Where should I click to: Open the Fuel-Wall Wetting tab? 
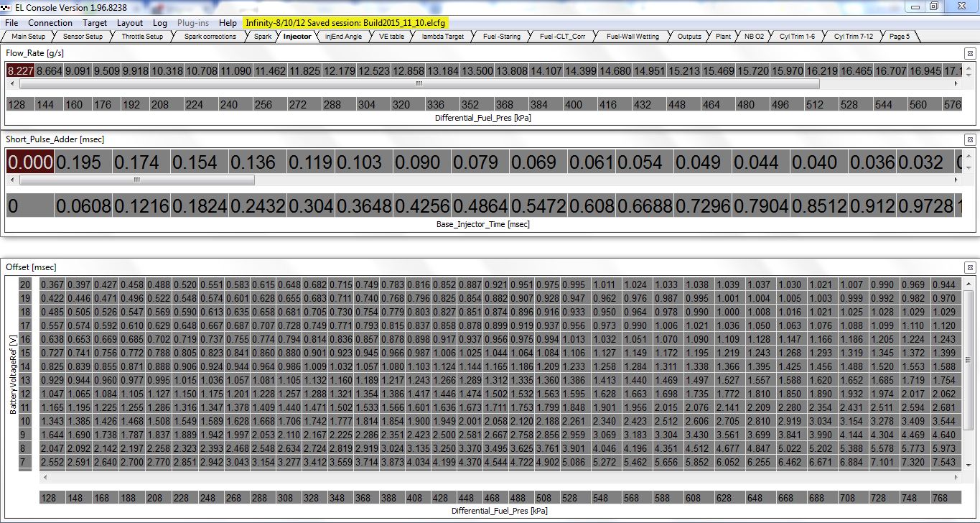(x=632, y=37)
